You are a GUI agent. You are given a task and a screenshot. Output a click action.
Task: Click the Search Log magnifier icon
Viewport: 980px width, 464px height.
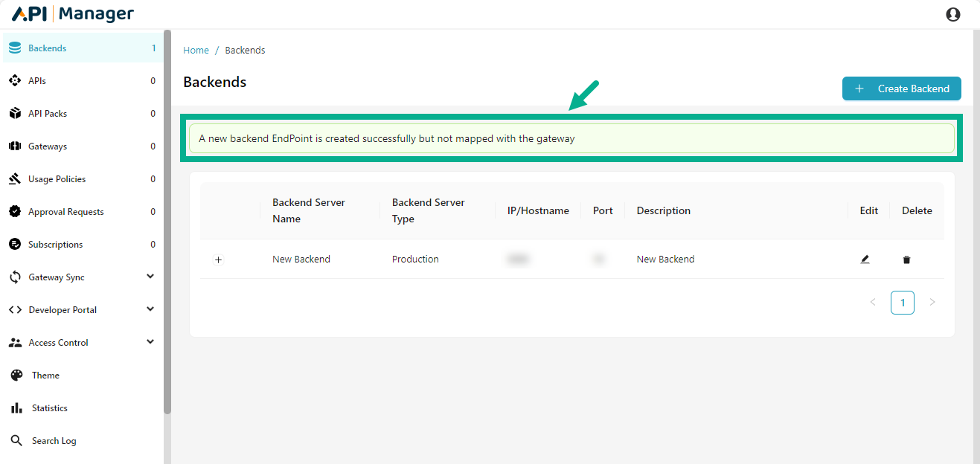click(x=16, y=441)
